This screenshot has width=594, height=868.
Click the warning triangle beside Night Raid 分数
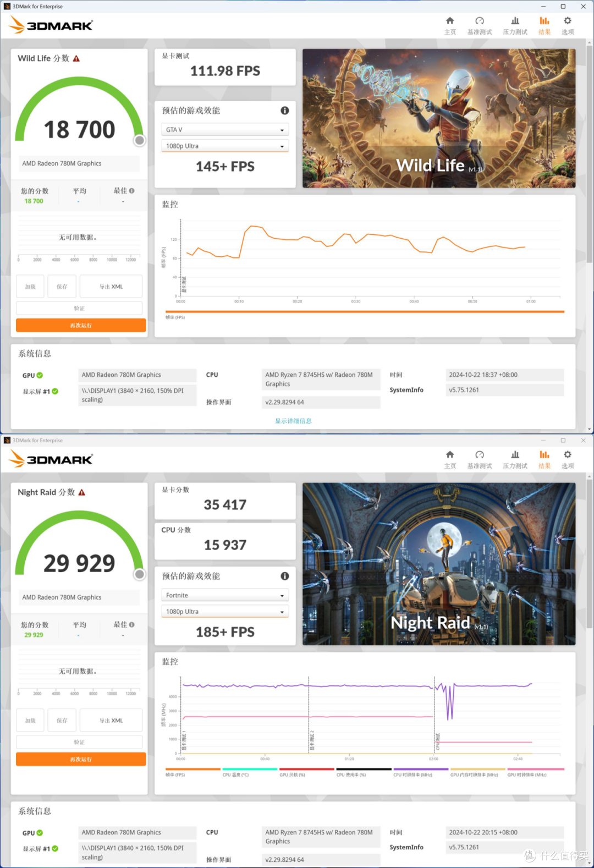[82, 492]
